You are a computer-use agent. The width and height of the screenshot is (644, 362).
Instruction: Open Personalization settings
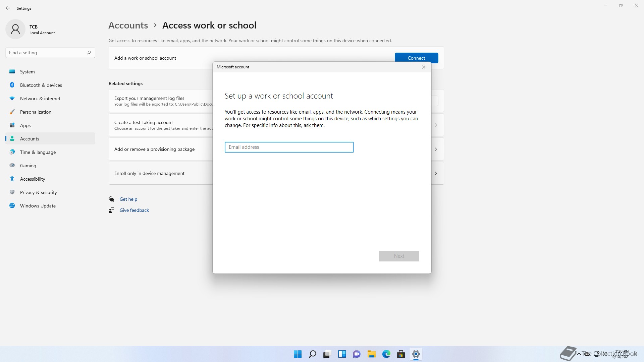[x=50, y=112]
